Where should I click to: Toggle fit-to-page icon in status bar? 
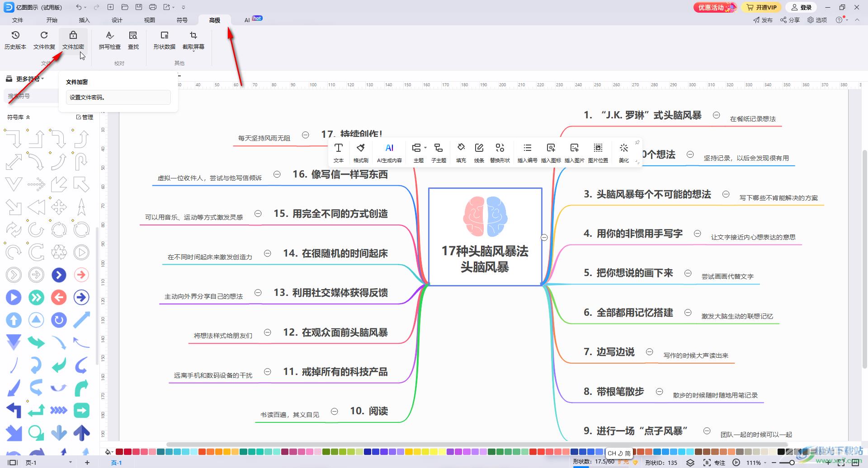click(x=841, y=463)
